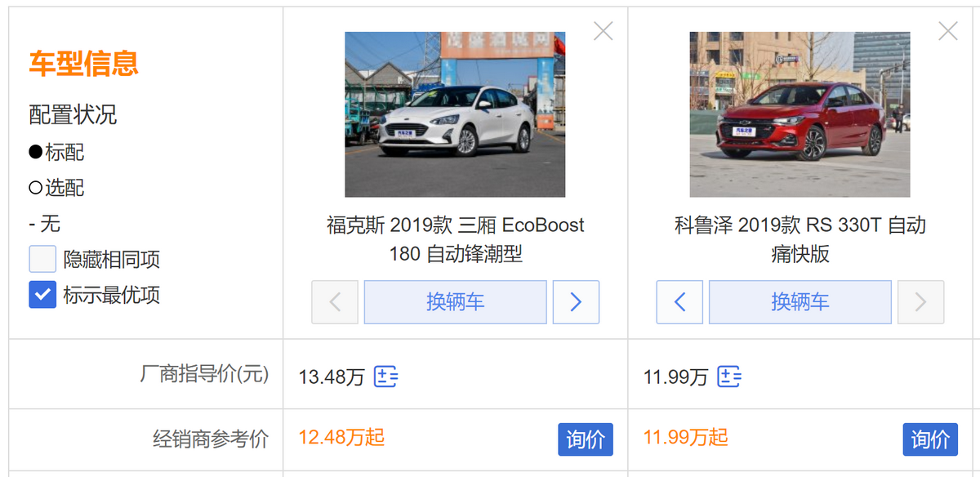Screen dimensions: 980x477
Task: Click left arrow under Focus column
Action: 335,302
